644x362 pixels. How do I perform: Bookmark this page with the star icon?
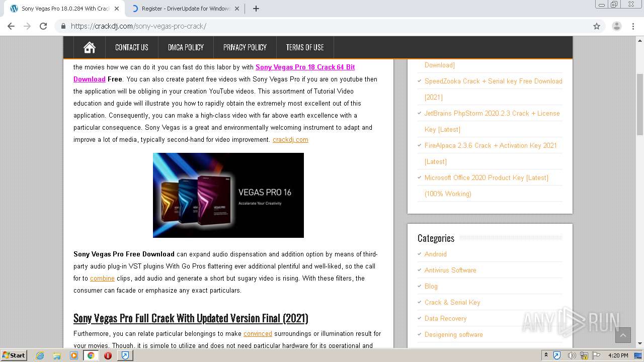click(x=597, y=26)
